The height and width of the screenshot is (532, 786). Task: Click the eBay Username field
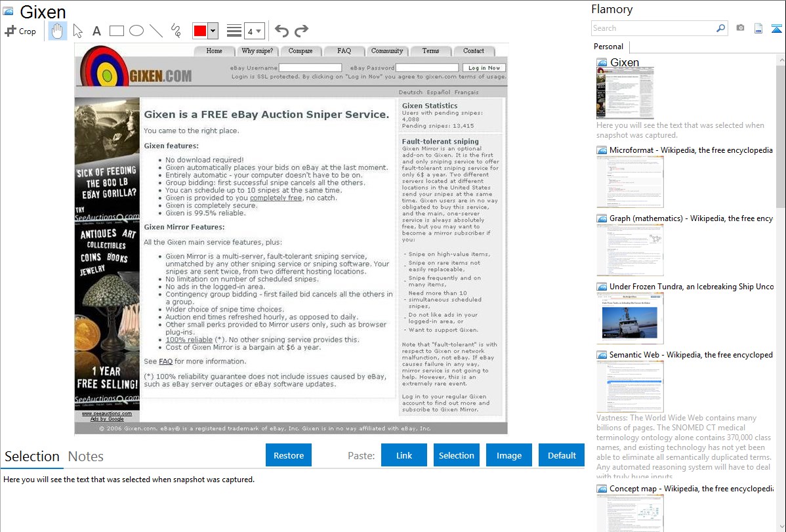310,68
